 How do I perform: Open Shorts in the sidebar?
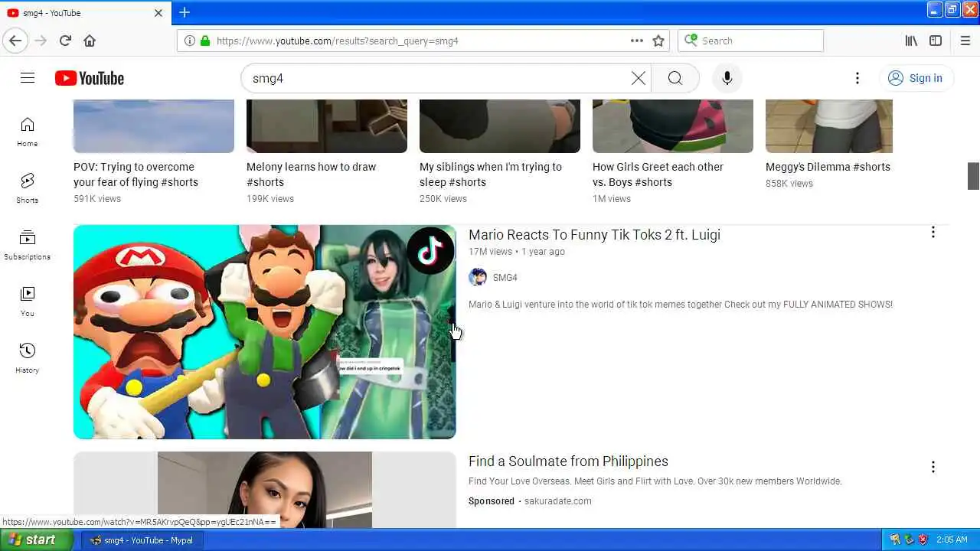pos(28,188)
